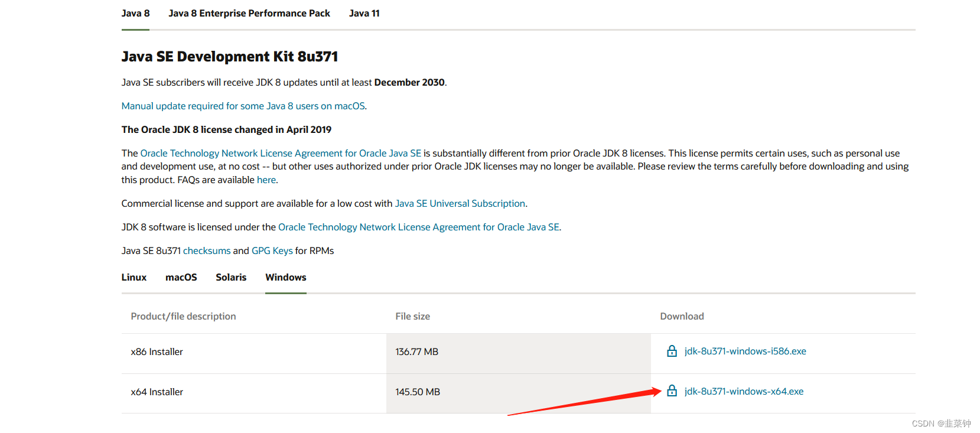Switch to the Java 11 tab
This screenshot has width=980, height=433.
click(364, 13)
